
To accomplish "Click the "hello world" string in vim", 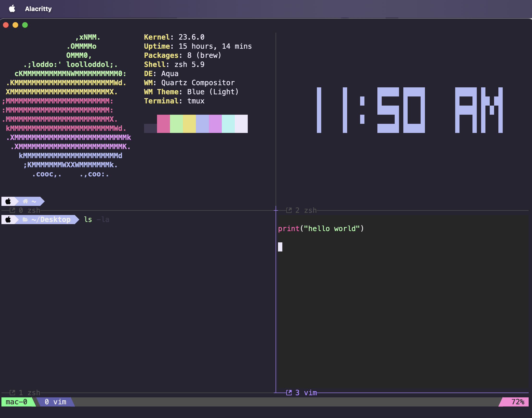I will pos(332,229).
